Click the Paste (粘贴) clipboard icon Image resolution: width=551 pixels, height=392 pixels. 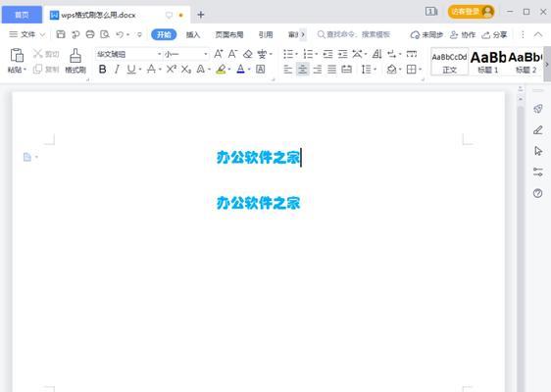point(17,56)
